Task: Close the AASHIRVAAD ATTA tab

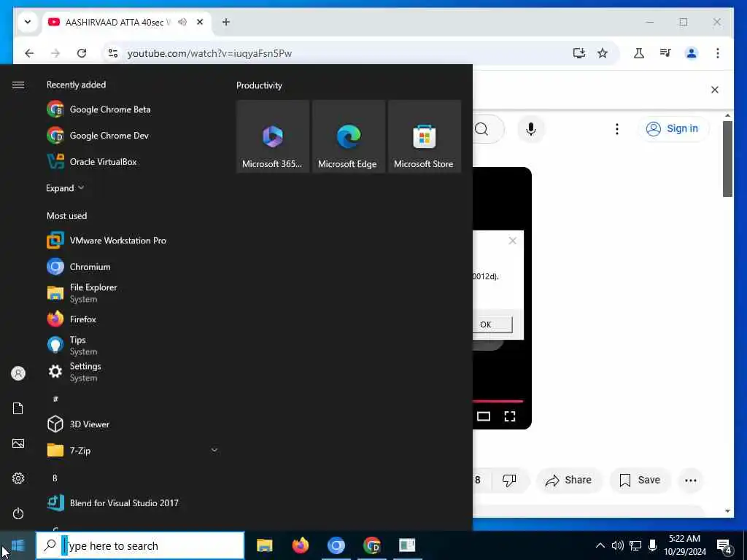Action: coord(200,22)
